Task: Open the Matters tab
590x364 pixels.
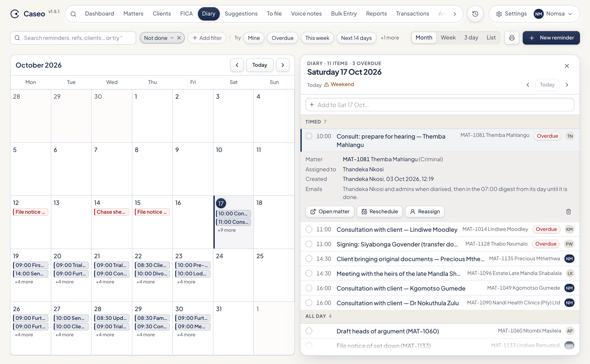Action: point(133,14)
